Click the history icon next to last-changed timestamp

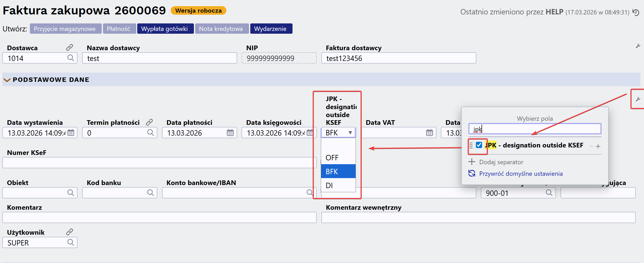click(x=636, y=12)
